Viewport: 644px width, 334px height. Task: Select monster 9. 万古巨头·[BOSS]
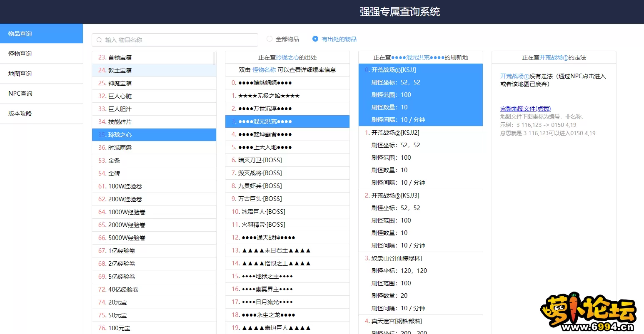[287, 199]
